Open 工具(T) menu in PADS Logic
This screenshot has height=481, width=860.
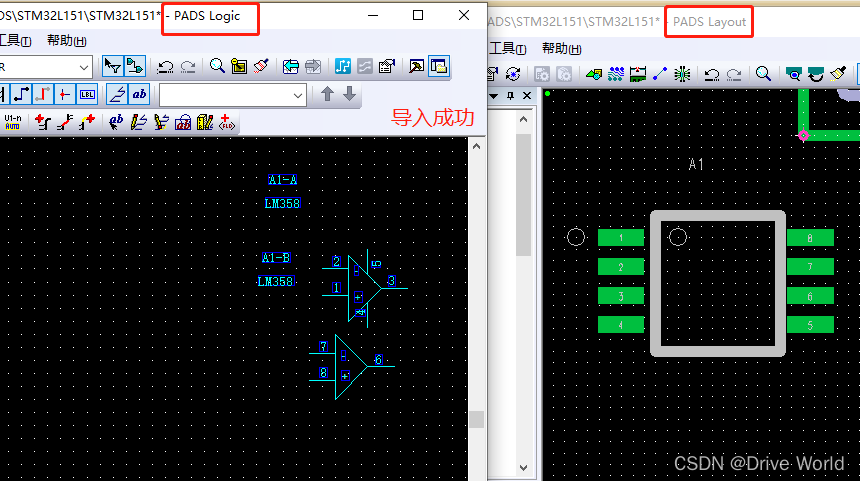pyautogui.click(x=15, y=41)
